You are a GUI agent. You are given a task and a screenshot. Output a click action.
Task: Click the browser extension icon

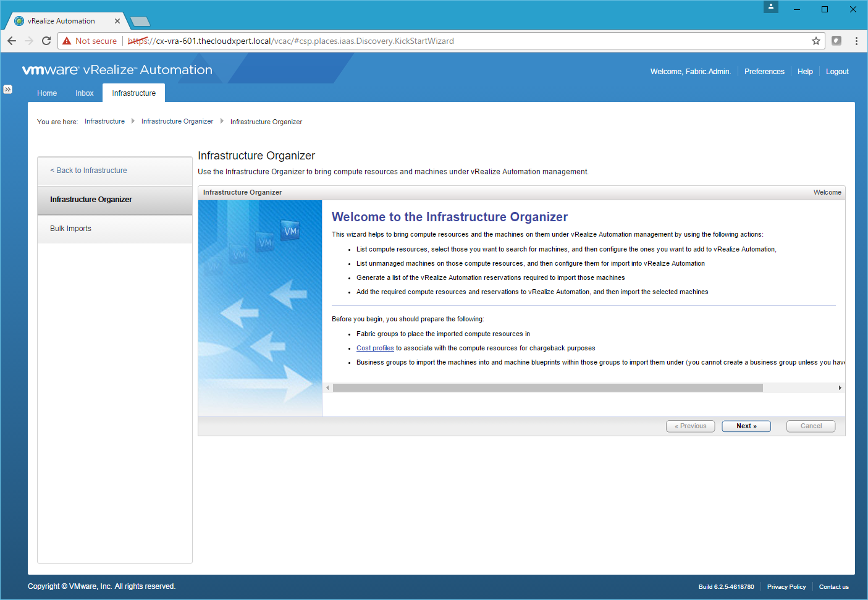[836, 41]
